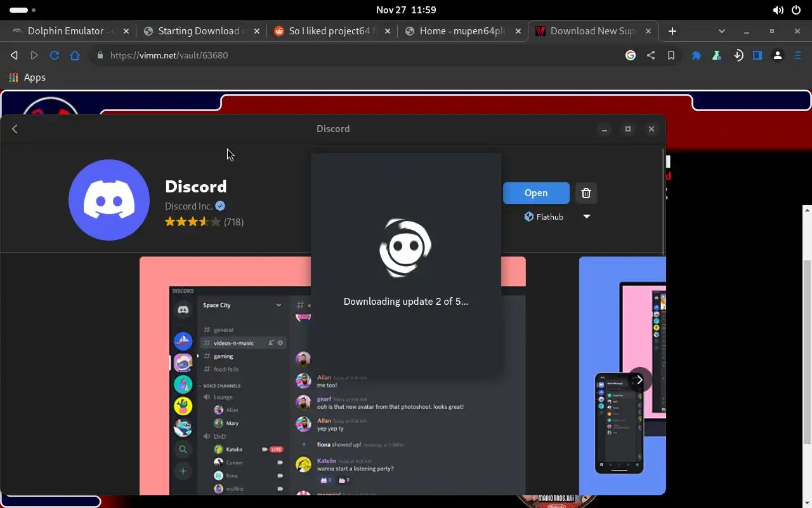Image resolution: width=812 pixels, height=508 pixels.
Task: Click the GNOME Software window scrollbar
Action: pos(664,202)
